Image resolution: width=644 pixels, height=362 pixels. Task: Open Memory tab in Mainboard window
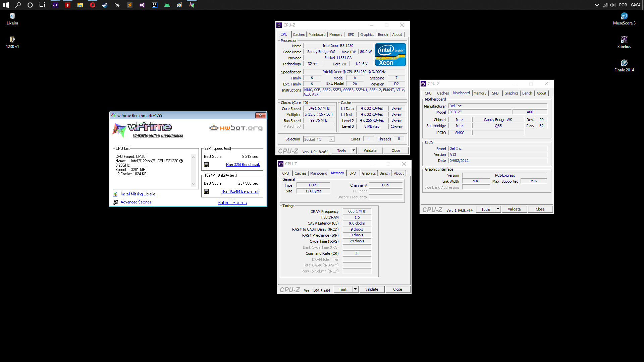click(x=480, y=93)
